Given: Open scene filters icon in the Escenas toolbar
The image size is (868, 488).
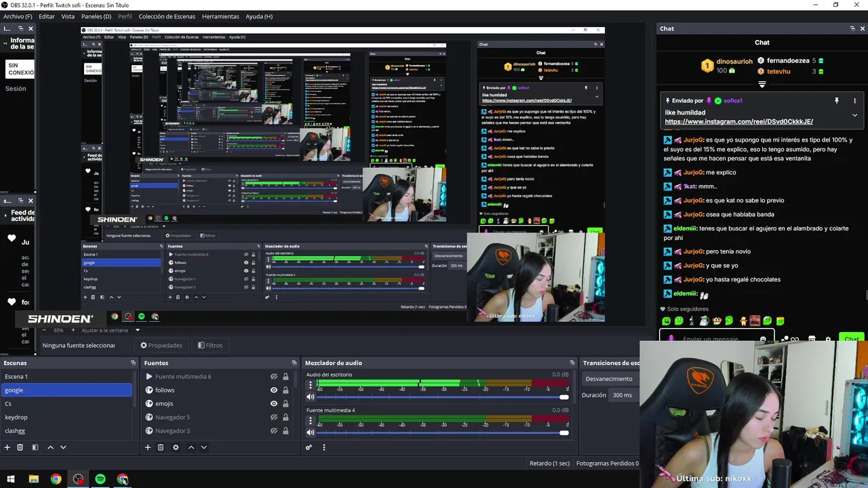Looking at the screenshot, I should (x=35, y=447).
